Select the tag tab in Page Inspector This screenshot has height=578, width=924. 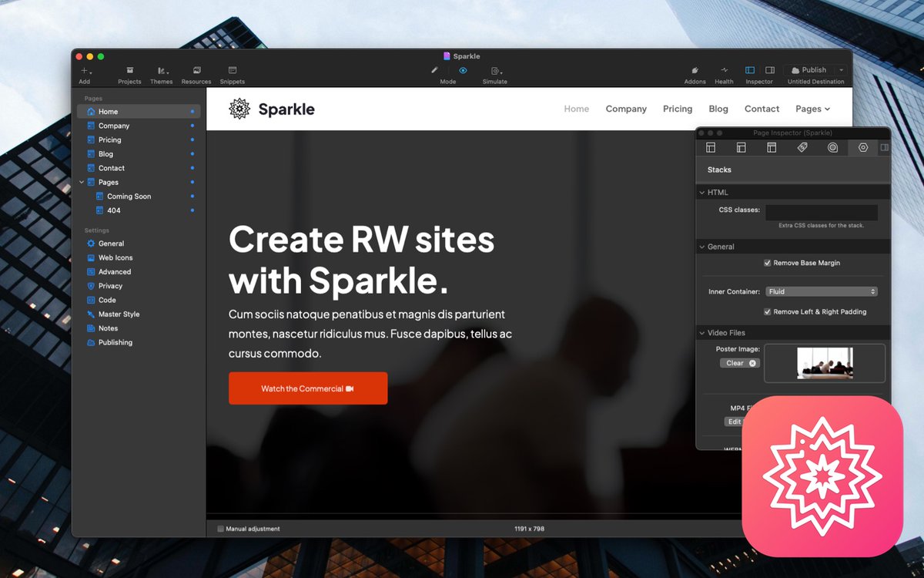point(802,147)
